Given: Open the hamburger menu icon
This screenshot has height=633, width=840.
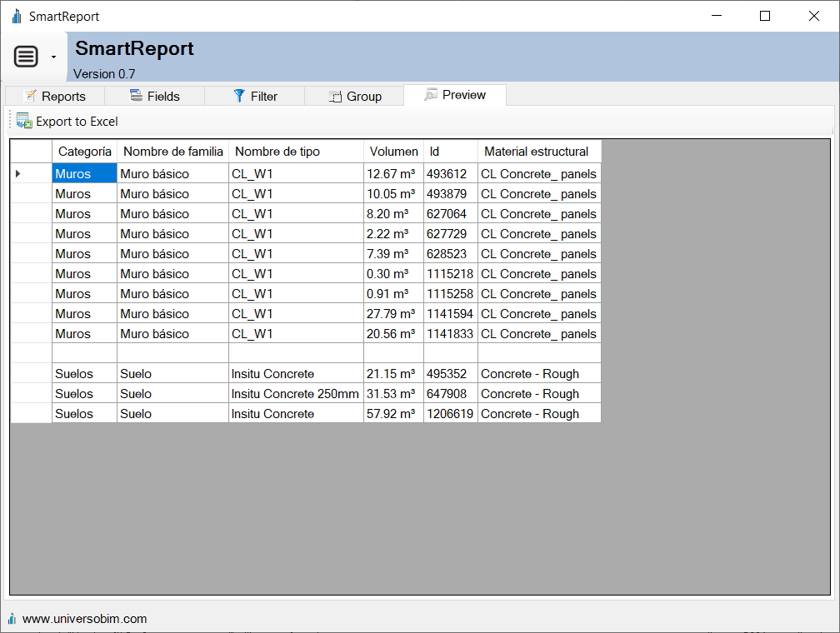Looking at the screenshot, I should (26, 57).
